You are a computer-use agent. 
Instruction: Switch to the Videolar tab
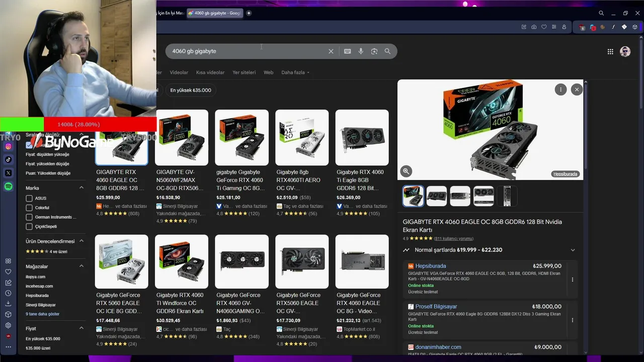[179, 72]
